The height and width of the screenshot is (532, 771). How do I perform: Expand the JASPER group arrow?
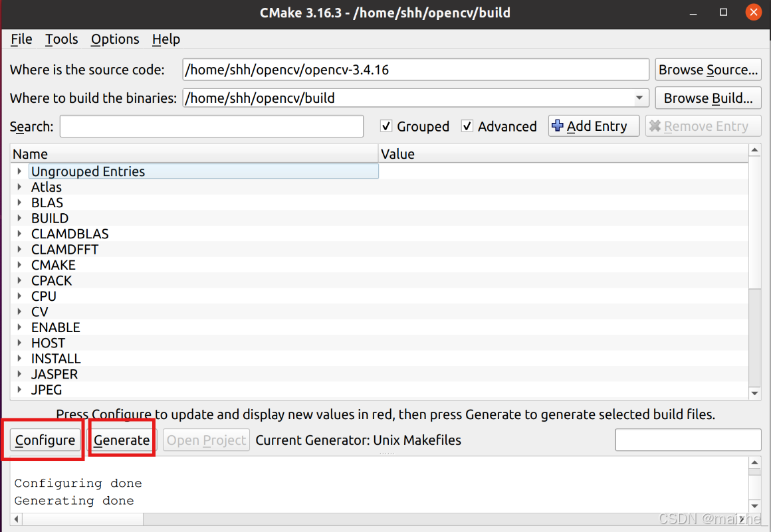tap(19, 374)
